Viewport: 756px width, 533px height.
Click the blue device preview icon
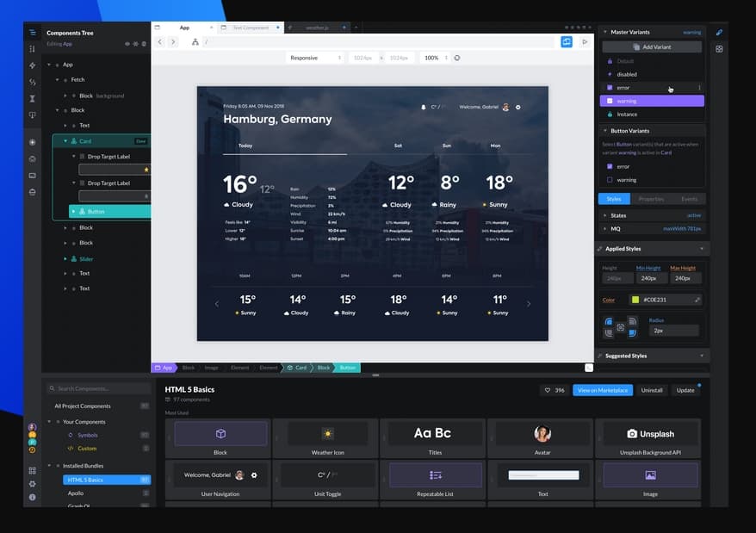[567, 42]
